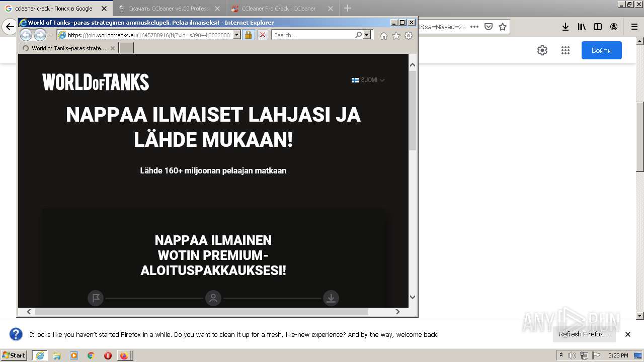Toggle Firefox sidebar icon
644x362 pixels.
tap(598, 27)
